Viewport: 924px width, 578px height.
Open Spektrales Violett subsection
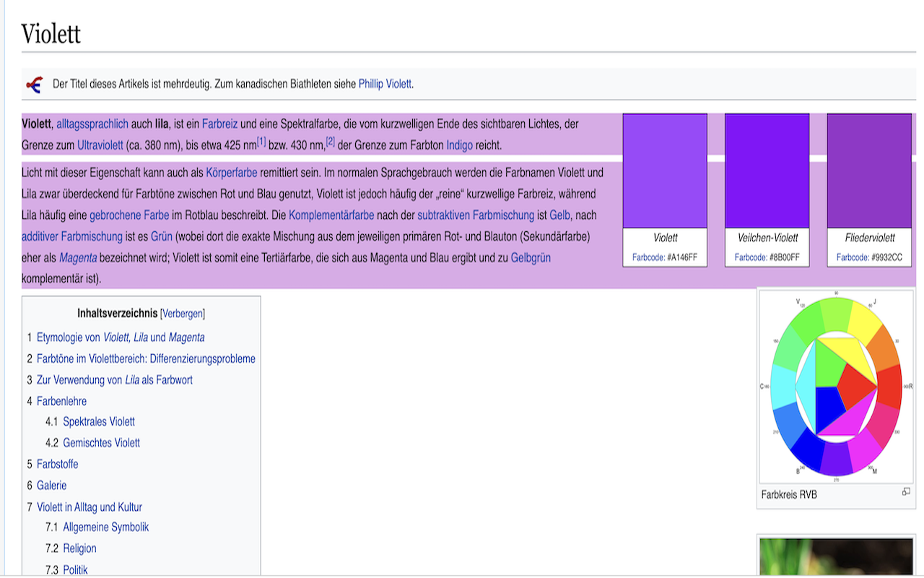pyautogui.click(x=99, y=422)
